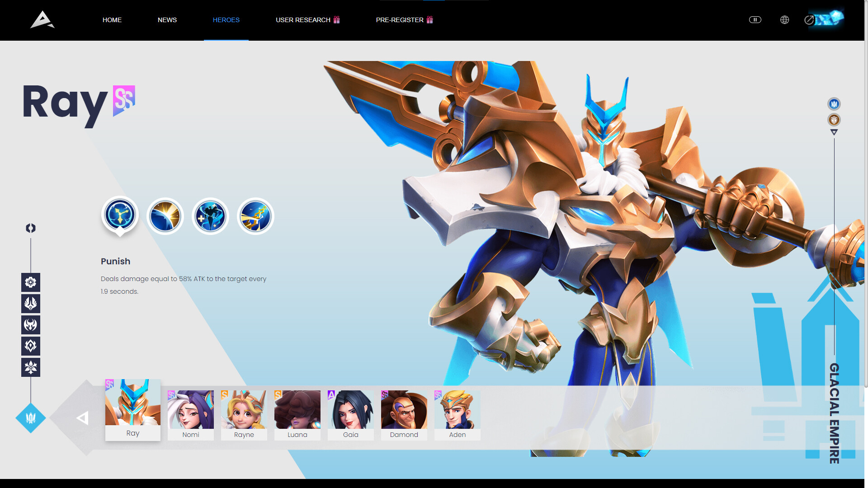Click the winged emblem faction filter

click(30, 304)
